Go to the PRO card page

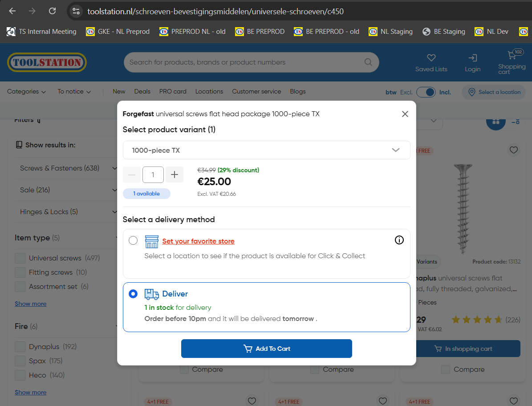coord(173,92)
